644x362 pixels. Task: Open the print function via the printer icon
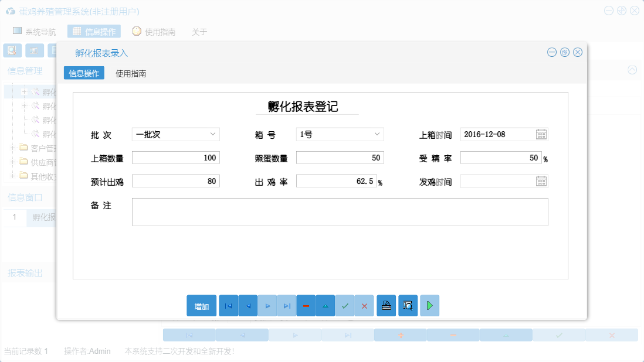coord(386,305)
